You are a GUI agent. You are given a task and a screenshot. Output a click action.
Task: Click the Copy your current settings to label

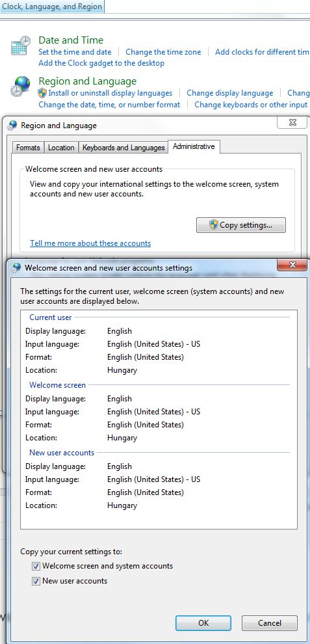tap(71, 552)
